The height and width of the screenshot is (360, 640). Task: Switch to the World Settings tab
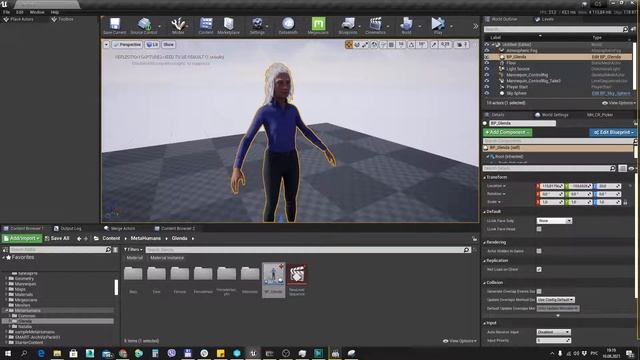tap(552, 115)
